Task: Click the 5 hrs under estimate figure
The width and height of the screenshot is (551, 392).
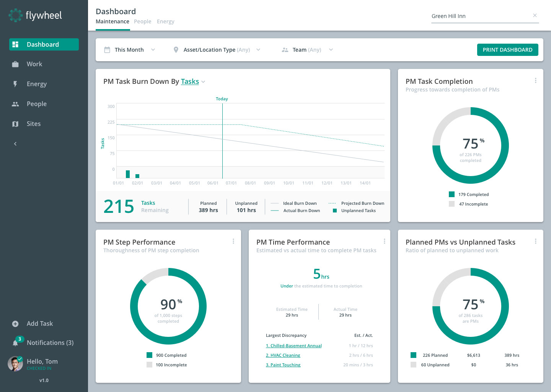Action: pyautogui.click(x=321, y=274)
